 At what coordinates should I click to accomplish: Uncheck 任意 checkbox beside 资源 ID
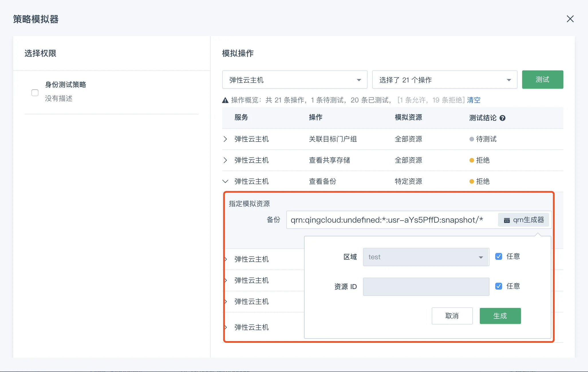click(x=498, y=286)
